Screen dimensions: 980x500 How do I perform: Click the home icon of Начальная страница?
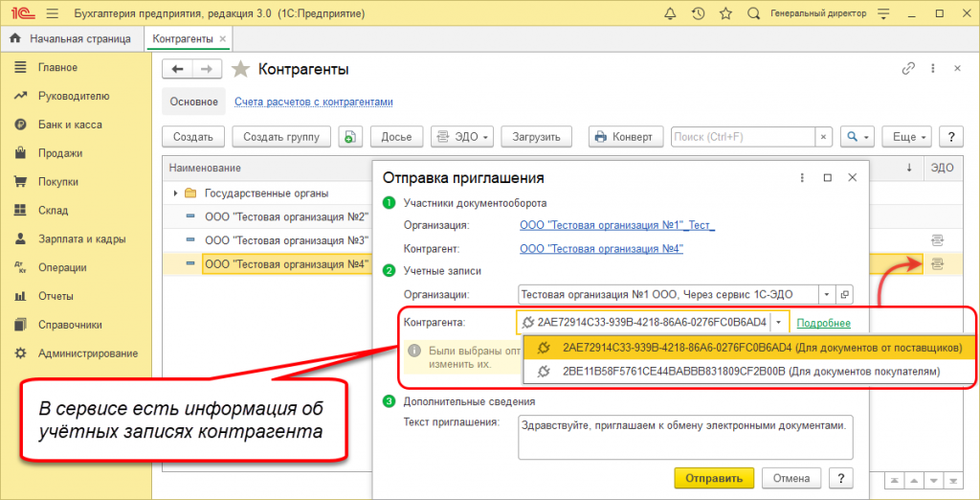[15, 39]
